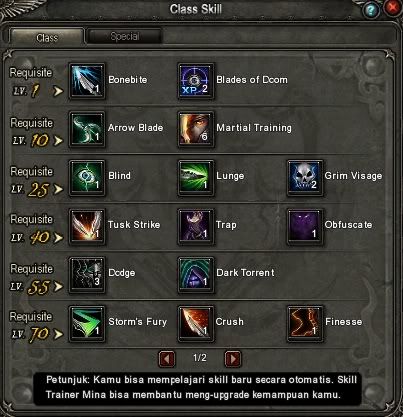Choose the Finesse skill icon
403x417 pixels.
point(305,323)
